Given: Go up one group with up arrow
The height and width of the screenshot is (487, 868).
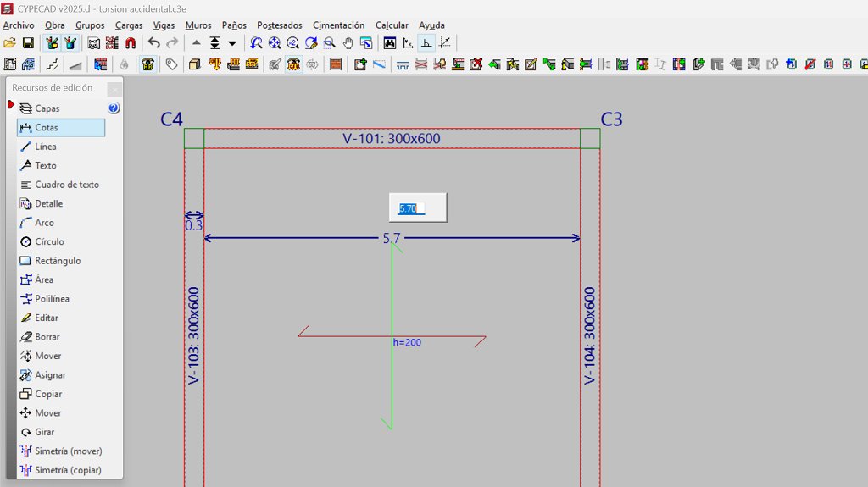Looking at the screenshot, I should [x=197, y=43].
